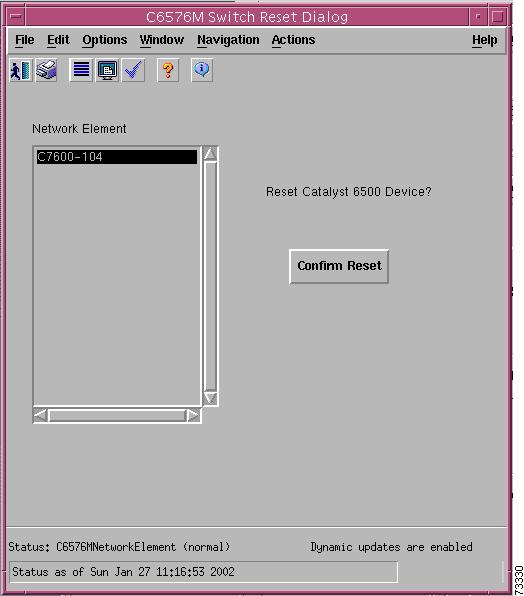Open the Help menu
This screenshot has width=524, height=596.
pos(484,40)
